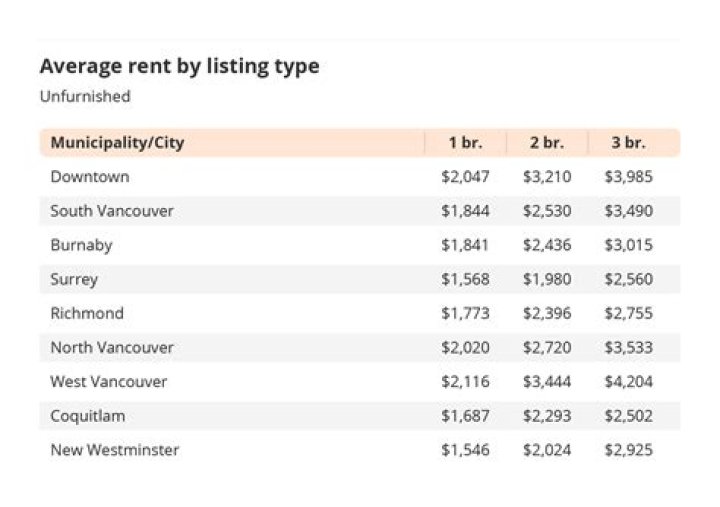The width and height of the screenshot is (720, 507).
Task: Click Surrey 2 br. rent $1,980
Action: [x=547, y=279]
